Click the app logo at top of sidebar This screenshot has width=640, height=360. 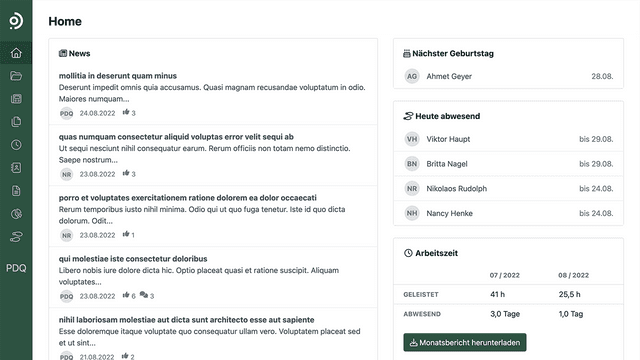point(16,21)
